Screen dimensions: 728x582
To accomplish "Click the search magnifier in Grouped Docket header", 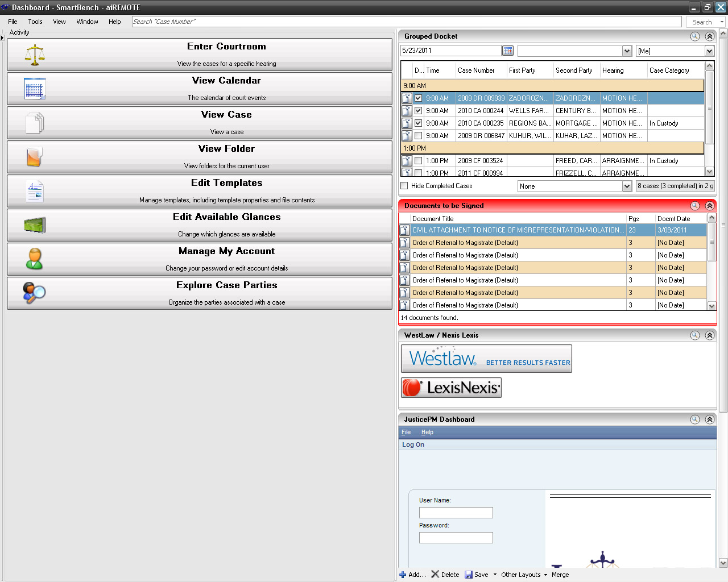I will coord(695,36).
